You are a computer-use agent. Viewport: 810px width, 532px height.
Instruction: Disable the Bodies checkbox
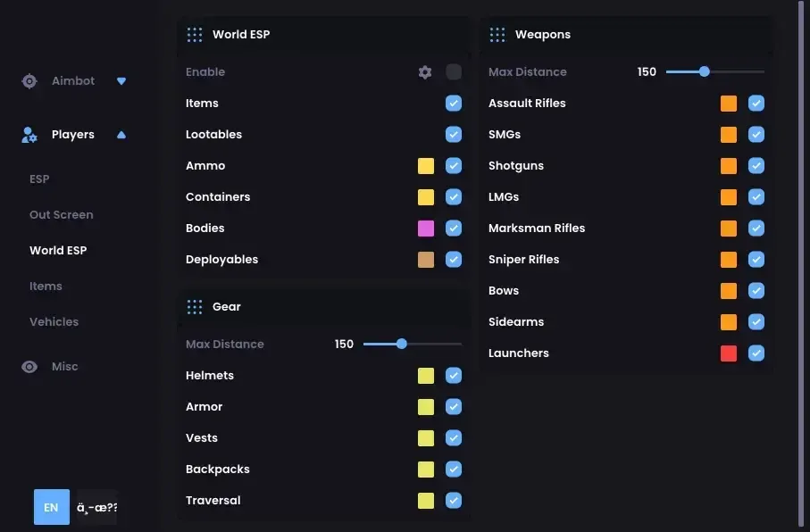tap(454, 229)
